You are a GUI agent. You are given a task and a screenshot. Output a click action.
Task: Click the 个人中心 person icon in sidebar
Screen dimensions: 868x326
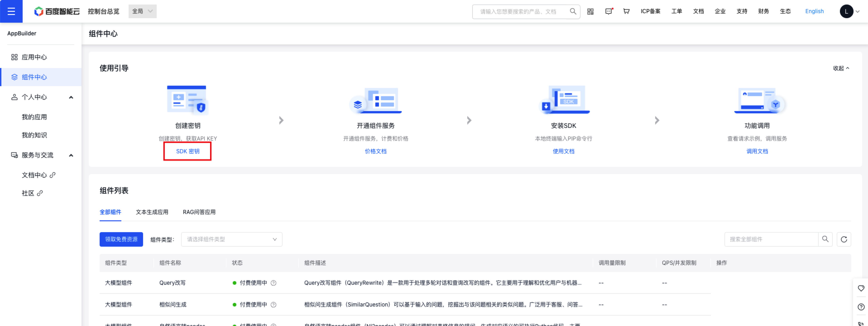tap(14, 97)
